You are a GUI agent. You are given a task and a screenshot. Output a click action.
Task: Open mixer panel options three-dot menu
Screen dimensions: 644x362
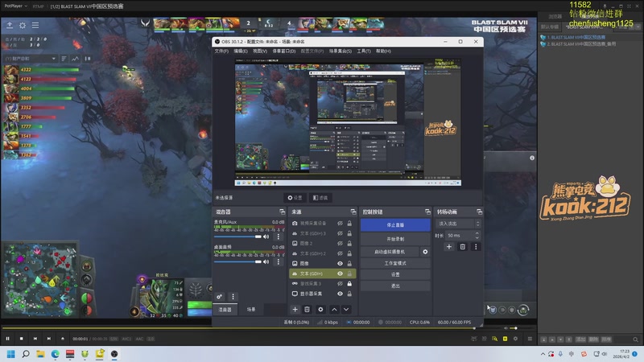[233, 296]
